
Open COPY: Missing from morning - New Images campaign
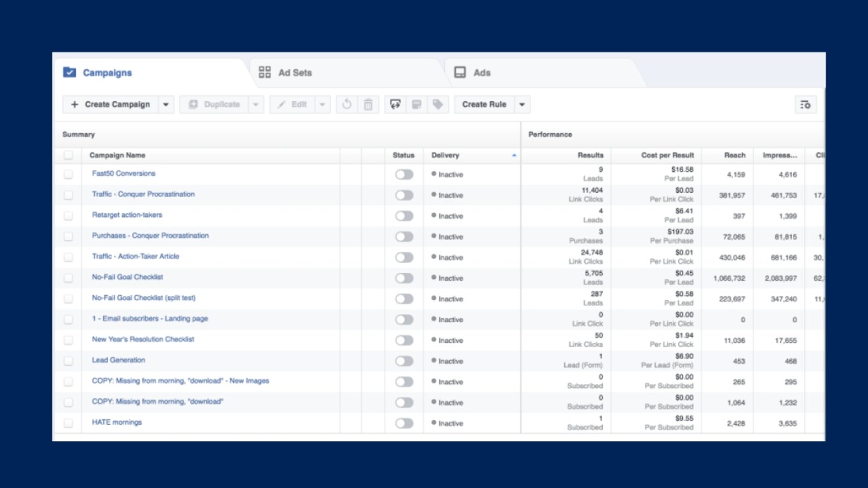(181, 381)
